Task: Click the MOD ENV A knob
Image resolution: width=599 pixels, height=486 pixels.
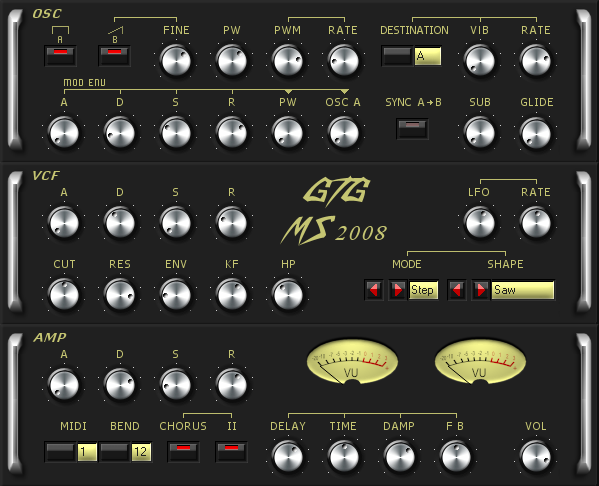Action: pos(64,133)
